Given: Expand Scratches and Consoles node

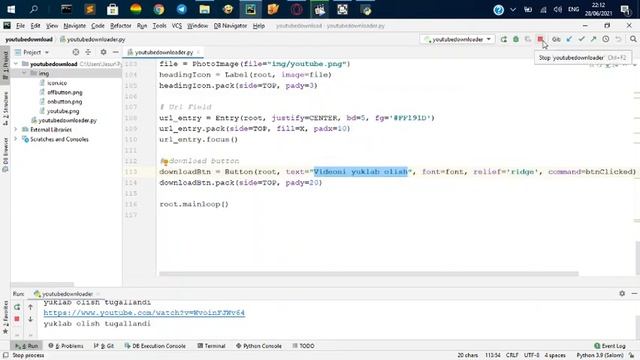Looking at the screenshot, I should [16, 139].
